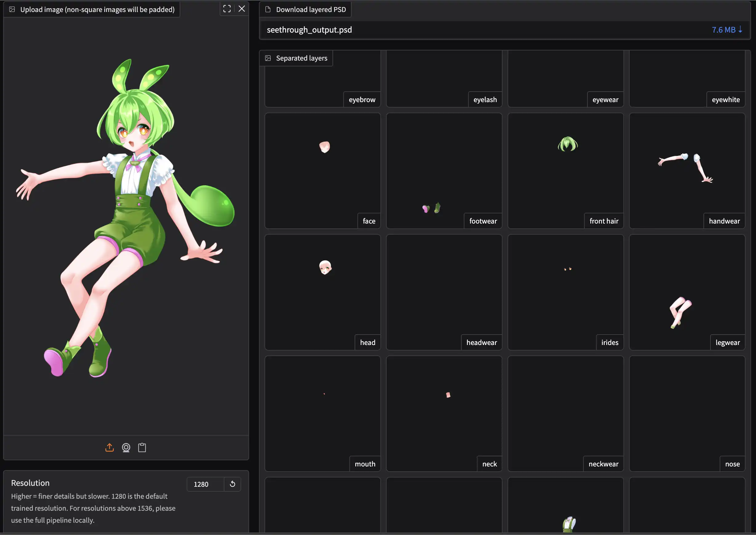
Task: Click the upload file icon
Action: click(x=109, y=447)
